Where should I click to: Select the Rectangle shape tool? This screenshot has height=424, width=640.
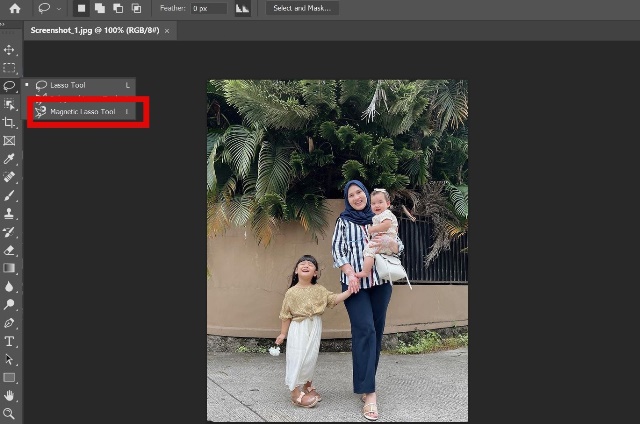9,377
